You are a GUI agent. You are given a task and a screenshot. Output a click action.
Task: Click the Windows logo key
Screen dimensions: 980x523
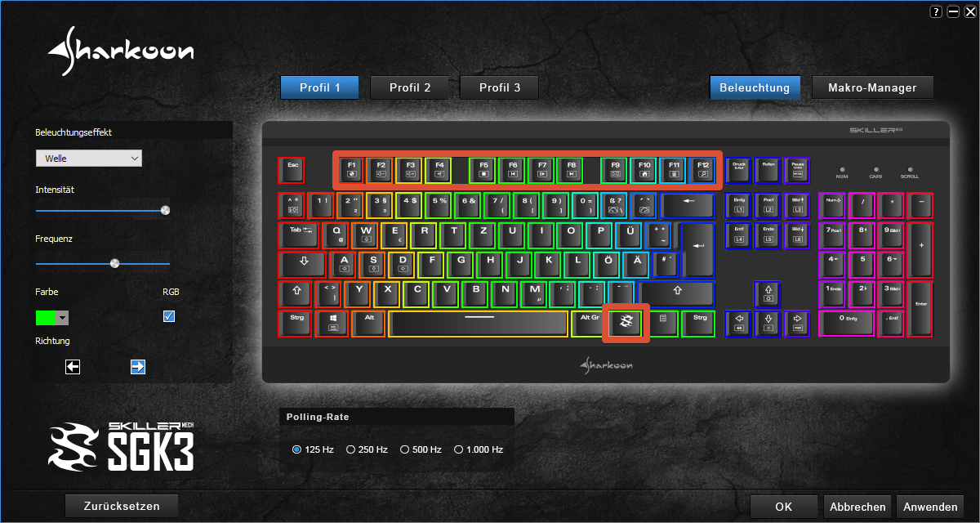(332, 323)
